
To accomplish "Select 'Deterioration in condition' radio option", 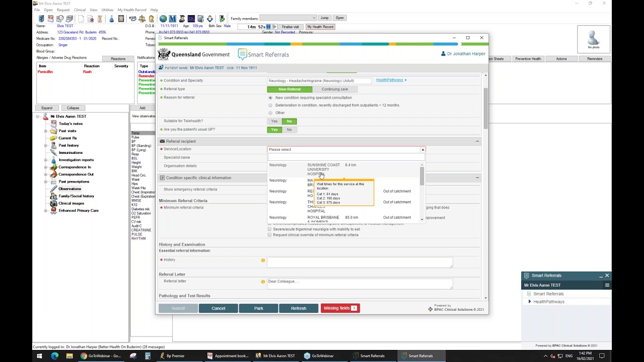I will point(271,105).
